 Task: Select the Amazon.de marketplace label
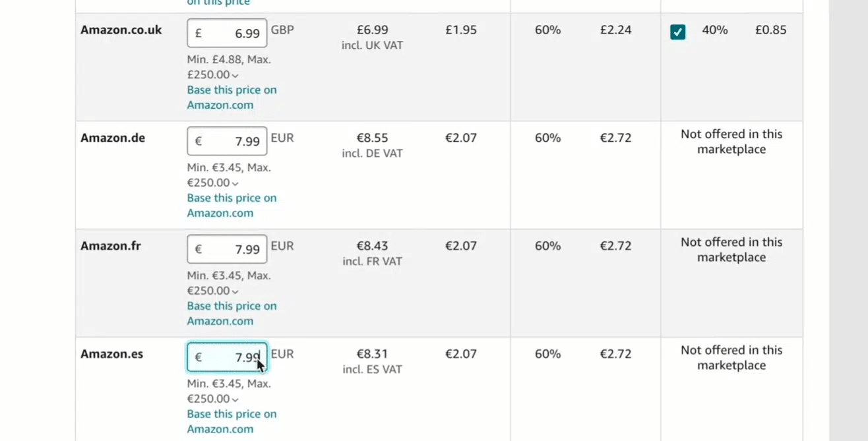(113, 138)
